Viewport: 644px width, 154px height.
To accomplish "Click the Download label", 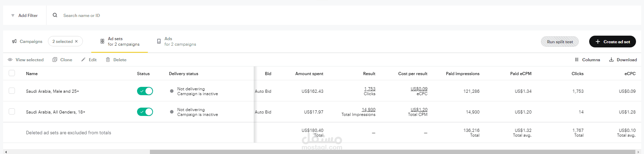I will click(627, 60).
